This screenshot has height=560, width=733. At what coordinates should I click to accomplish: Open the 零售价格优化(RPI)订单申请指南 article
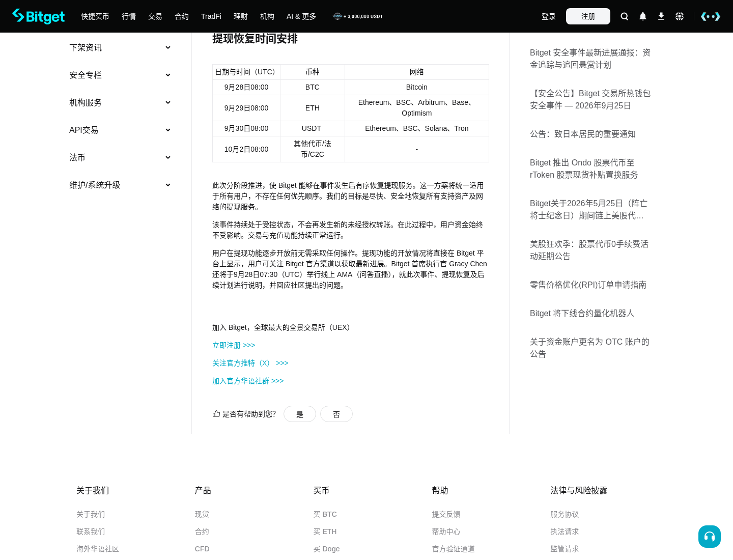click(x=588, y=285)
